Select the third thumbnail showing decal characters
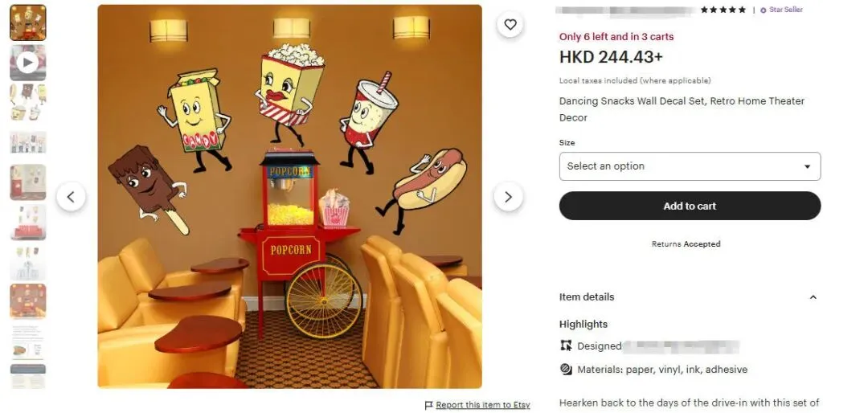This screenshot has width=868, height=413. tap(27, 102)
